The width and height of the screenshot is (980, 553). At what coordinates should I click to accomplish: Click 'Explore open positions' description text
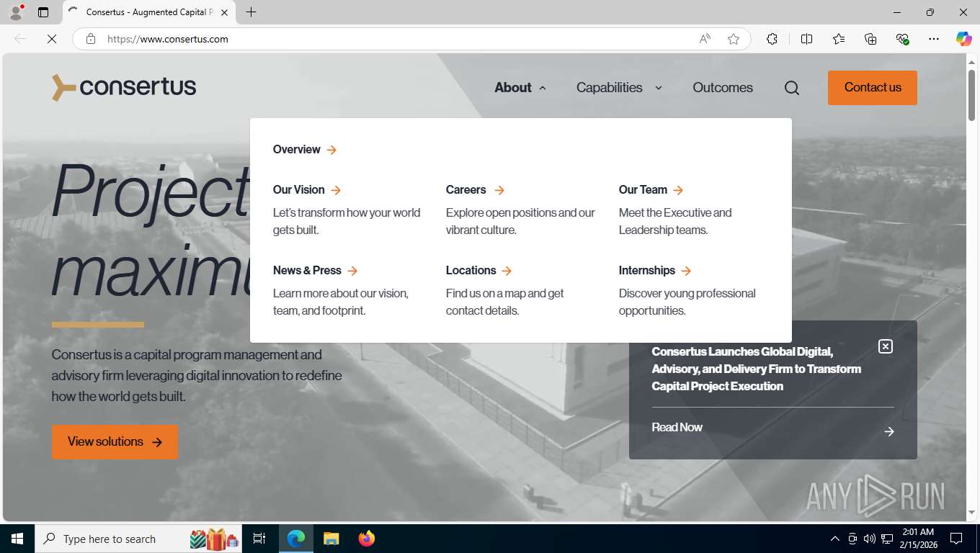(520, 222)
